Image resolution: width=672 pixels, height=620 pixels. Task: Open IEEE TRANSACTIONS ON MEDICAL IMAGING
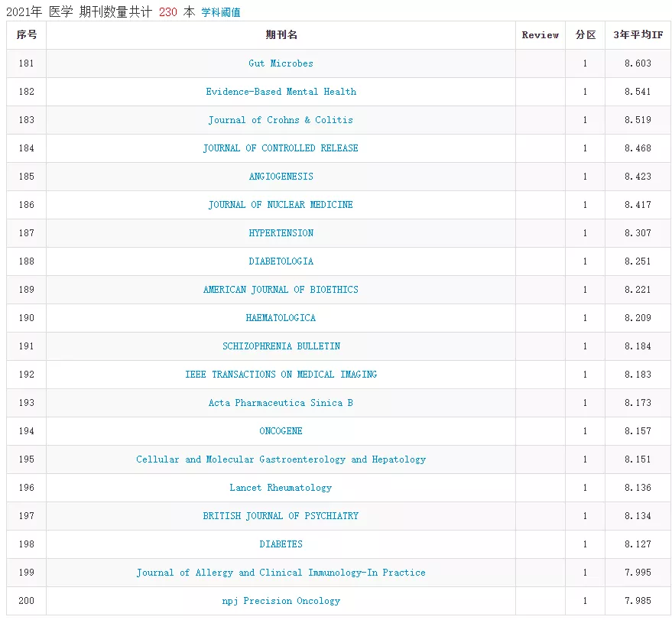point(281,375)
